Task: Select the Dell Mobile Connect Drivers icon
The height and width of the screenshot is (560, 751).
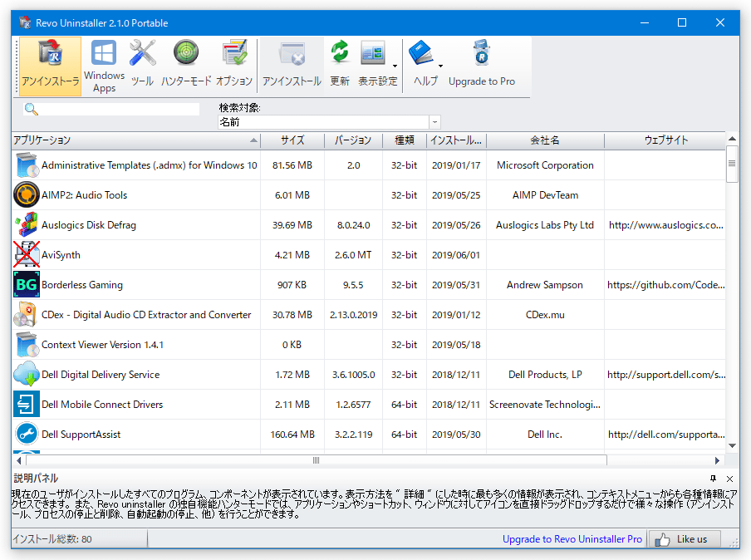Action: pos(27,405)
